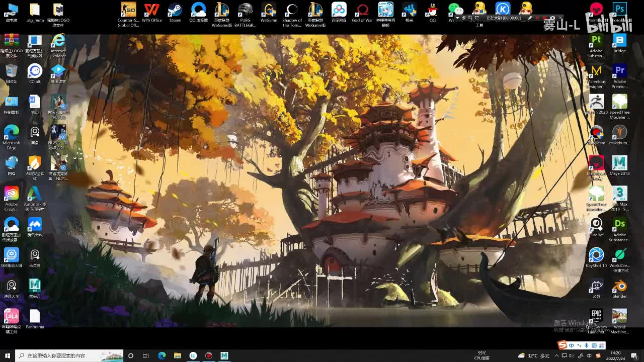The width and height of the screenshot is (644, 362).
Task: Open the Epic Games Launcher shortcut
Action: coord(596,316)
